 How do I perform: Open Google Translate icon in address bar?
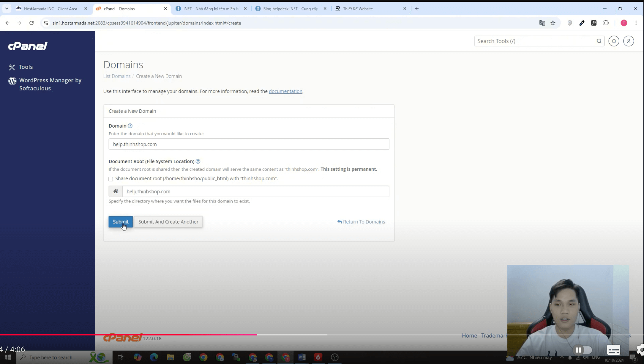[542, 23]
